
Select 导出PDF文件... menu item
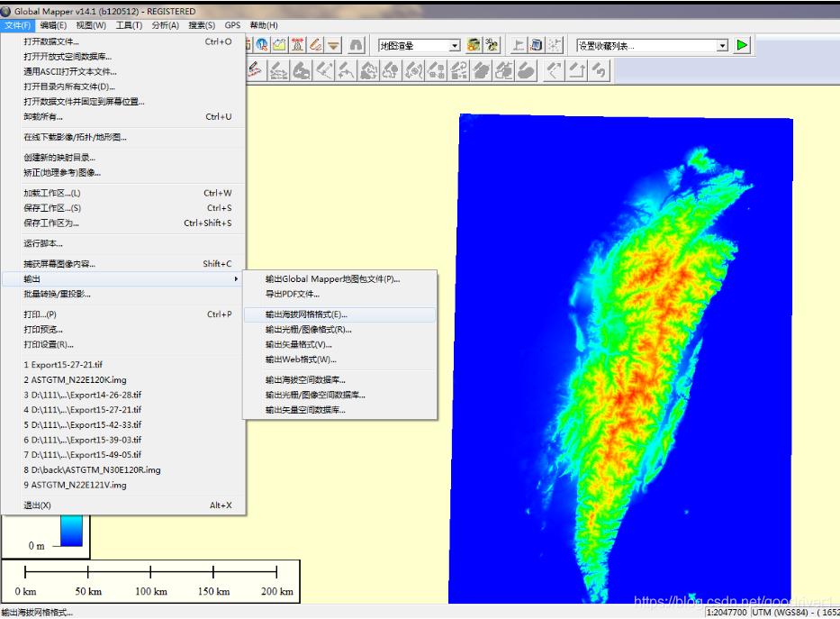tap(293, 294)
